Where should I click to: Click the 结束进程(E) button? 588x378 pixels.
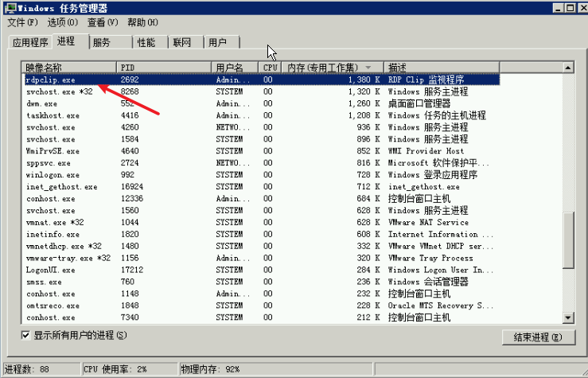(538, 337)
